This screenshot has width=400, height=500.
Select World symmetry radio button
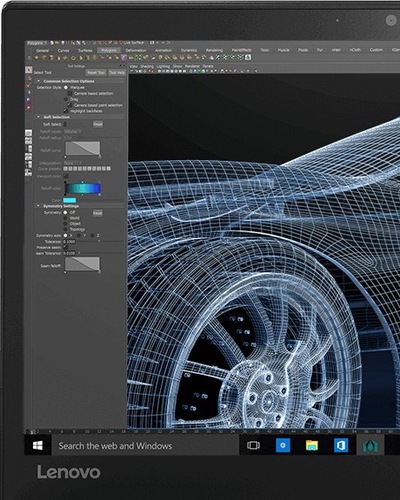pos(65,218)
